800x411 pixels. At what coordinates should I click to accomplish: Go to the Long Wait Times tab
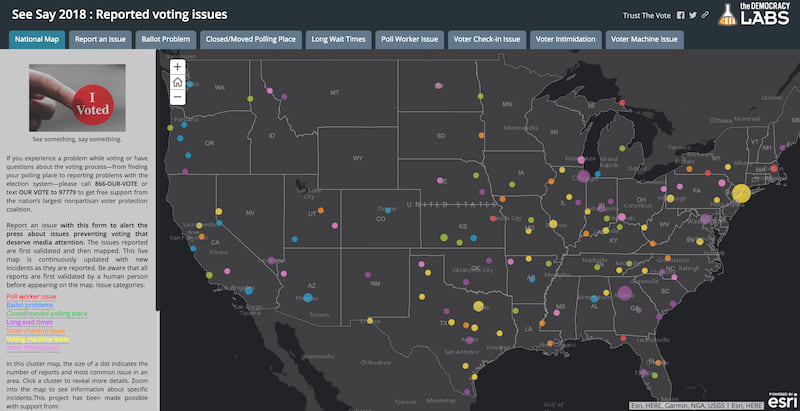339,39
